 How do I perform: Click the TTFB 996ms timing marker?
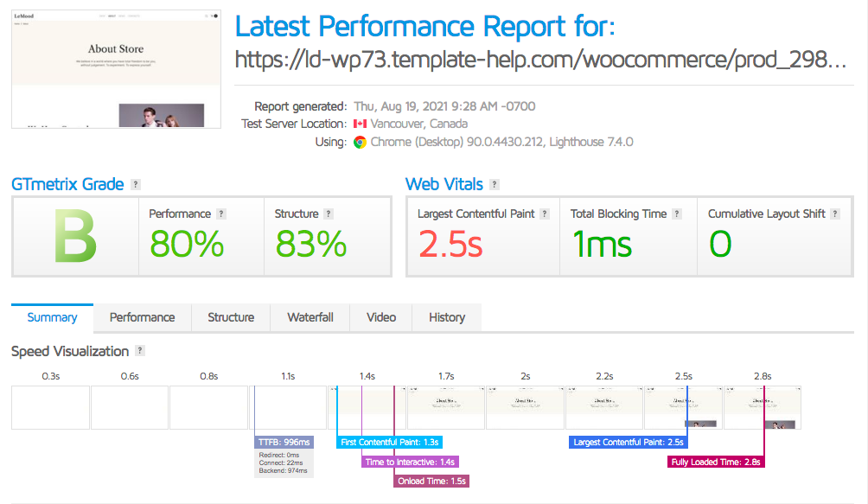point(284,442)
